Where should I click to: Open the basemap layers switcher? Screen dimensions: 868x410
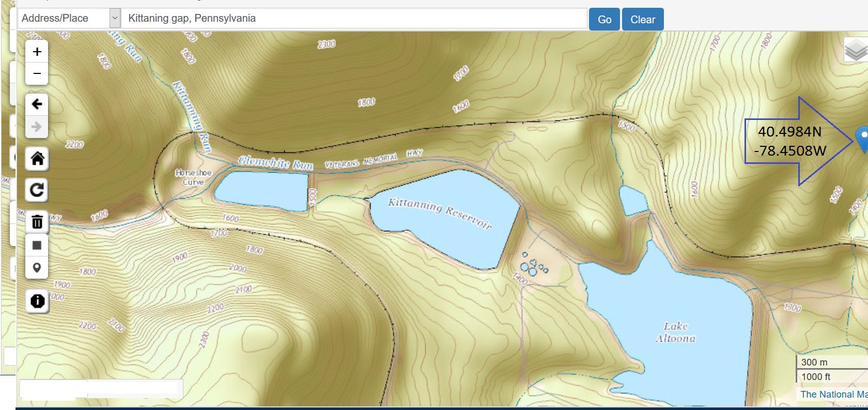[x=856, y=50]
